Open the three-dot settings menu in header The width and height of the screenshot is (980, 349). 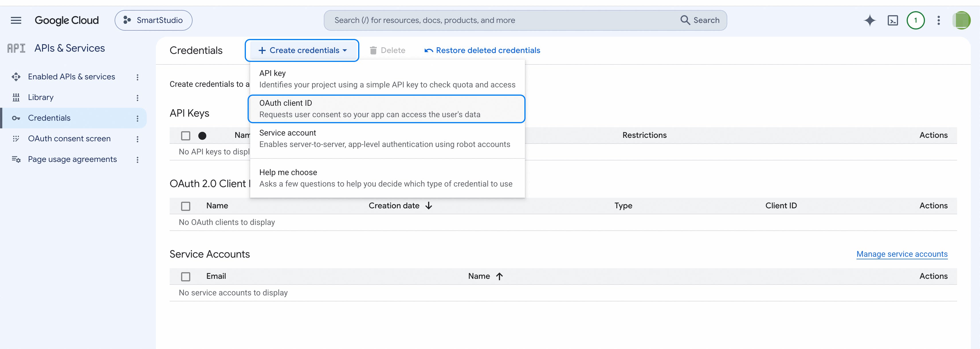pyautogui.click(x=938, y=20)
